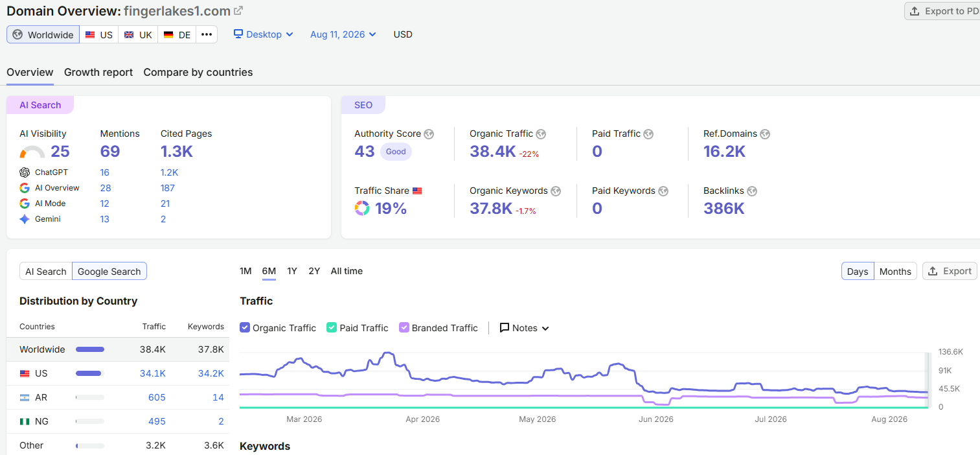980x455 pixels.
Task: Open fingerlakes1.com external link icon
Action: 238,10
